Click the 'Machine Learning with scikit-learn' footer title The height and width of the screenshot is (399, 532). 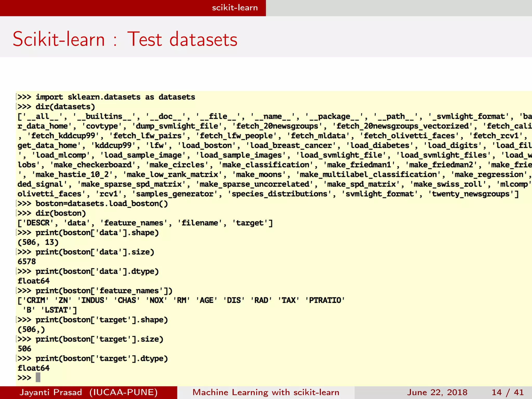pos(266,392)
